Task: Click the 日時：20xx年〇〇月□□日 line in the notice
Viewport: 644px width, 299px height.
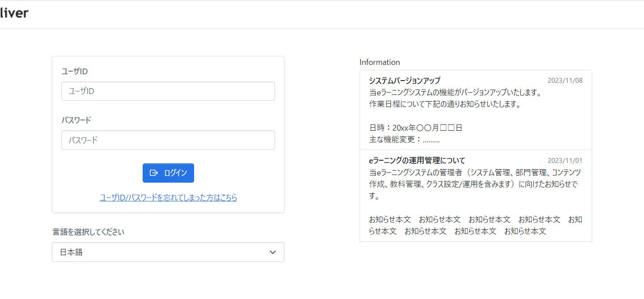Action: [415, 128]
